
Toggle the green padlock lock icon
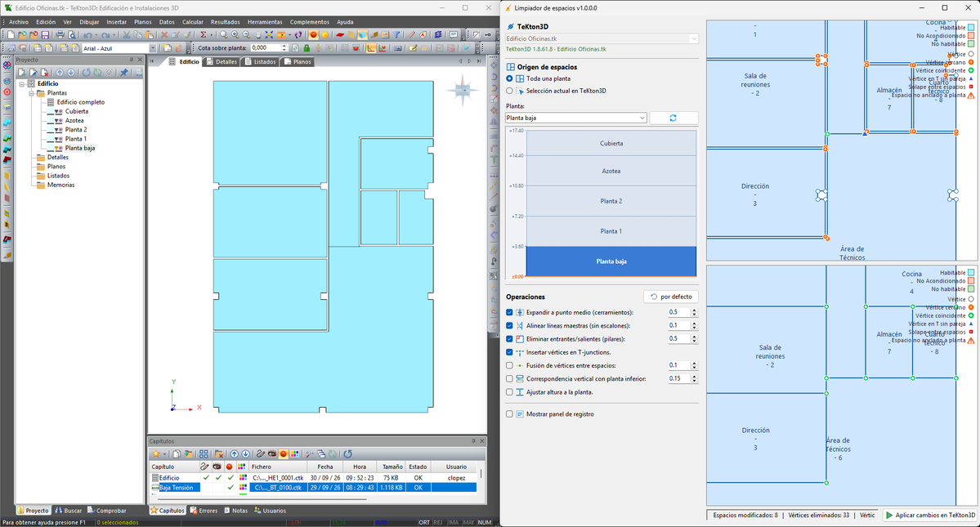point(307,48)
